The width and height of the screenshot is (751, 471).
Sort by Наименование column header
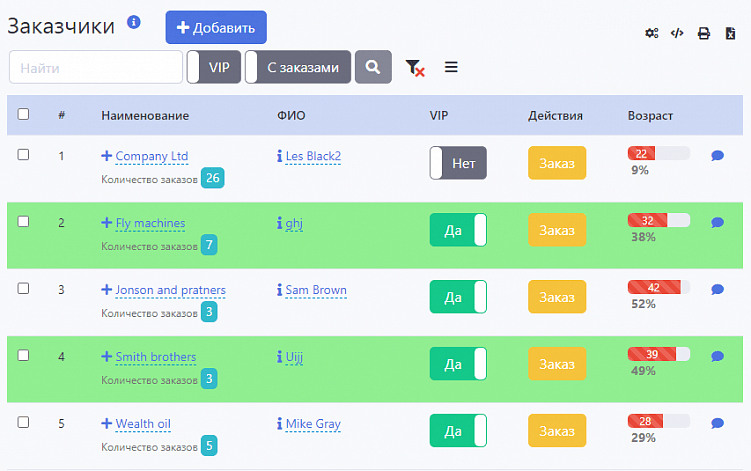click(x=145, y=115)
